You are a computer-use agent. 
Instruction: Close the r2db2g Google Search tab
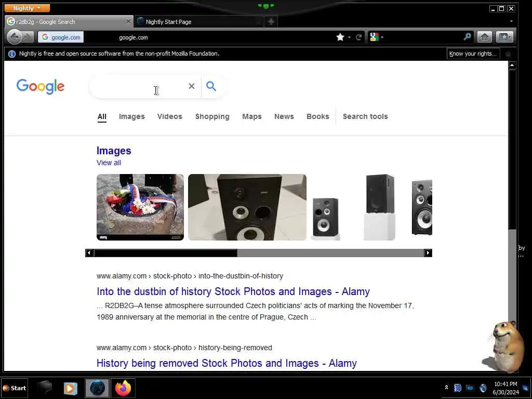click(128, 21)
